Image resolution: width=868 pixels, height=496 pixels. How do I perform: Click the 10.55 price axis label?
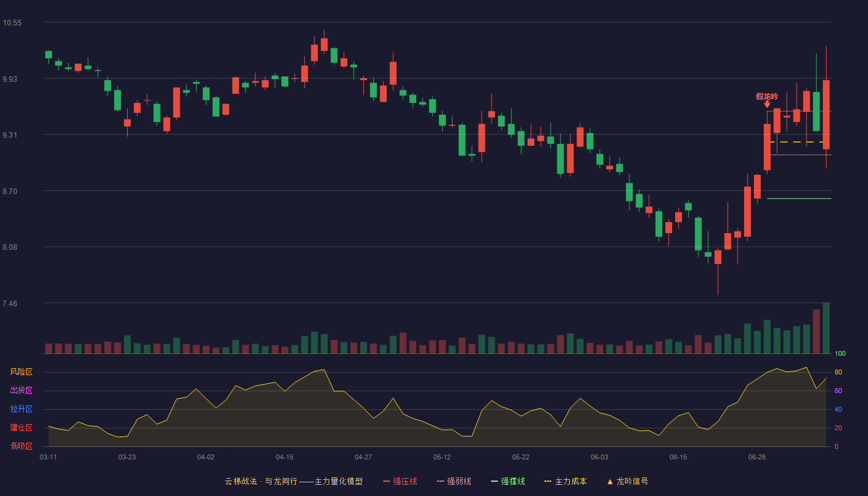pyautogui.click(x=12, y=23)
